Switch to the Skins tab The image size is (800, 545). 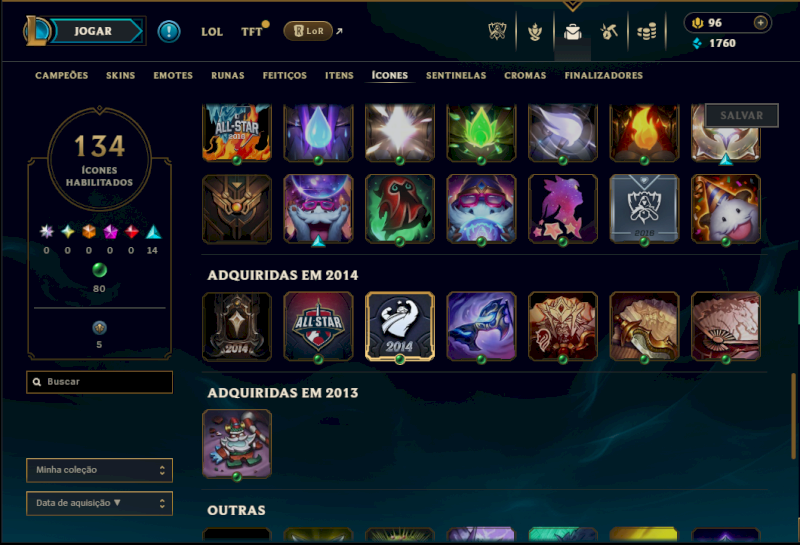120,76
